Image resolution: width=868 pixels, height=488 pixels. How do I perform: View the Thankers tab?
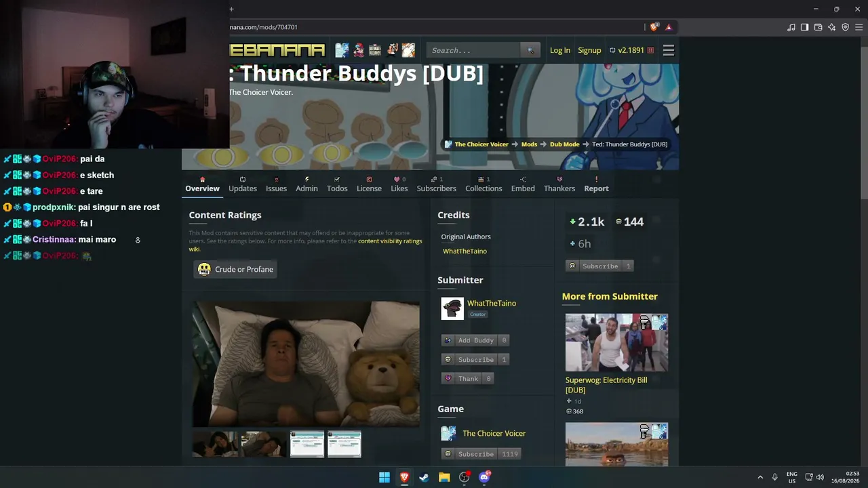559,184
